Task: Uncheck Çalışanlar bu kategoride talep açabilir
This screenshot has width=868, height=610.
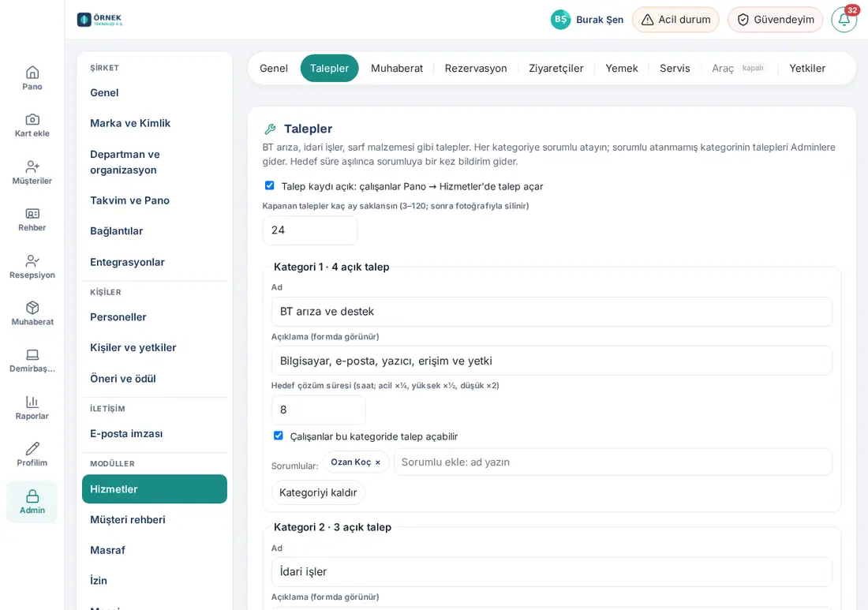Action: [x=279, y=436]
